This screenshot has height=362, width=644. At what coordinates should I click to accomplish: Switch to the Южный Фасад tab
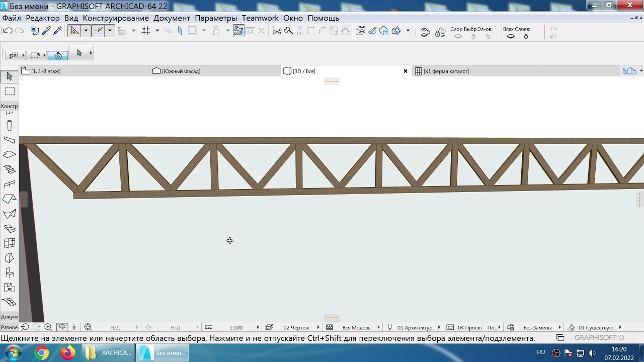click(215, 71)
